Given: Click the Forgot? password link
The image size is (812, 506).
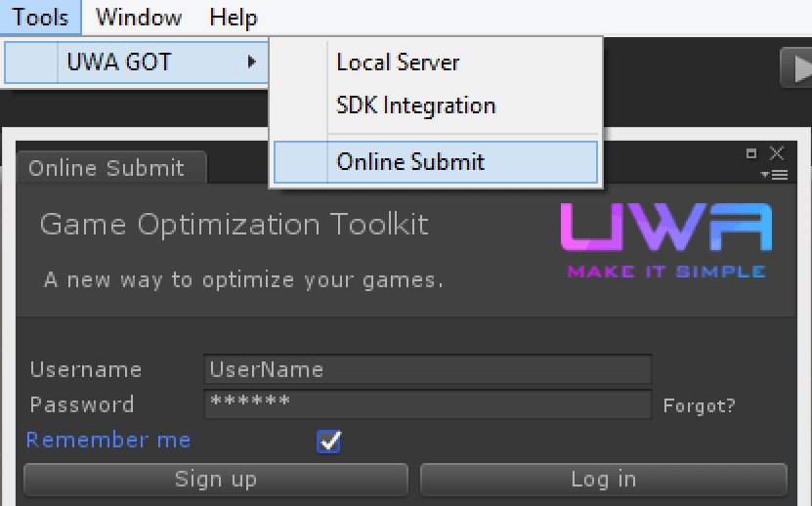Looking at the screenshot, I should 699,405.
